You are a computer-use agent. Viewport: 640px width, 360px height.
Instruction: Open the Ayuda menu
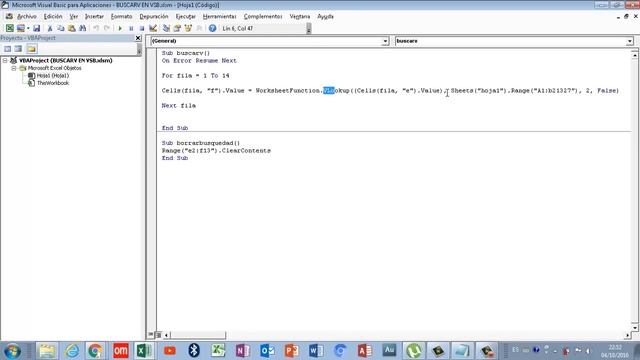(325, 16)
